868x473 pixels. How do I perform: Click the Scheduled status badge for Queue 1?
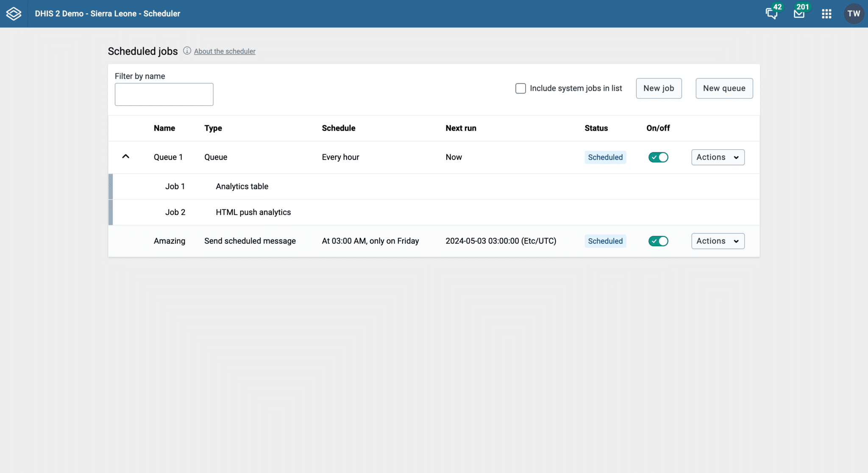click(x=605, y=157)
